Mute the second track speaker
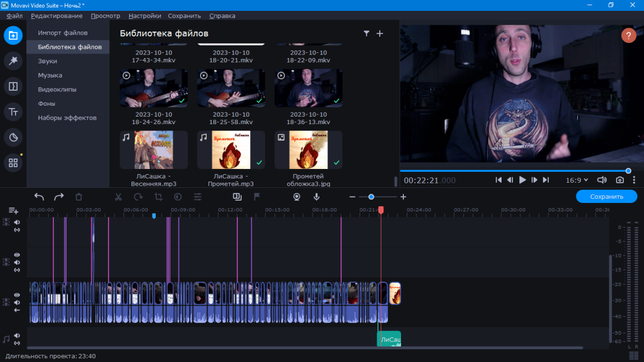The height and width of the screenshot is (362, 644). click(x=17, y=262)
